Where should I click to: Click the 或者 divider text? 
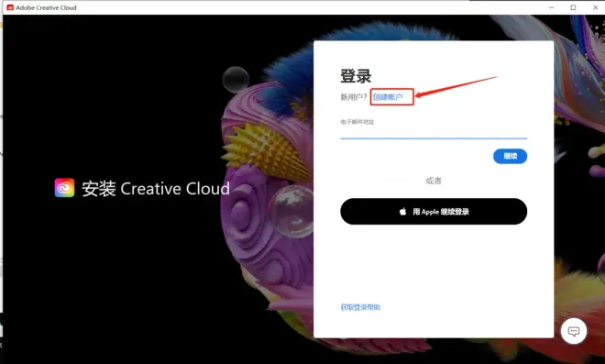tap(434, 181)
